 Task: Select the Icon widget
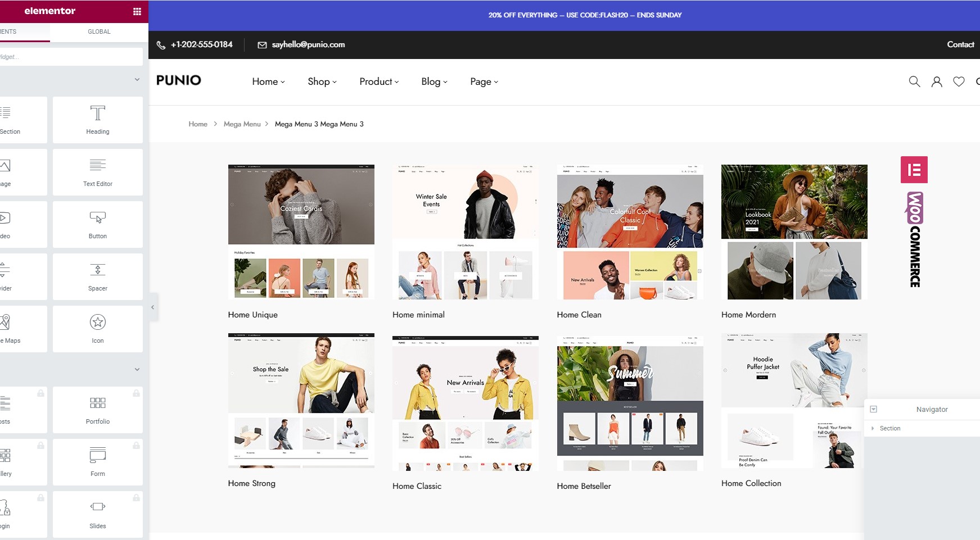point(98,329)
